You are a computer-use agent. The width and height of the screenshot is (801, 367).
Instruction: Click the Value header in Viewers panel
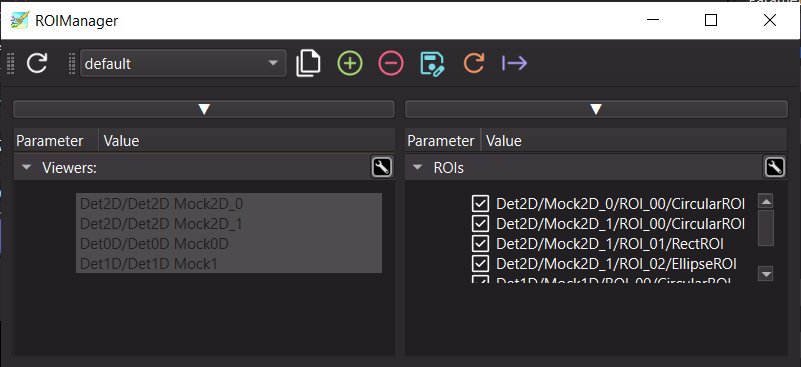pyautogui.click(x=121, y=141)
